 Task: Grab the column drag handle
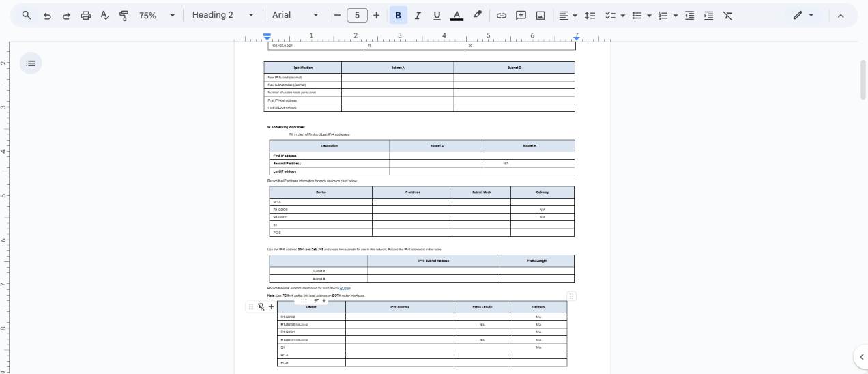click(x=304, y=300)
